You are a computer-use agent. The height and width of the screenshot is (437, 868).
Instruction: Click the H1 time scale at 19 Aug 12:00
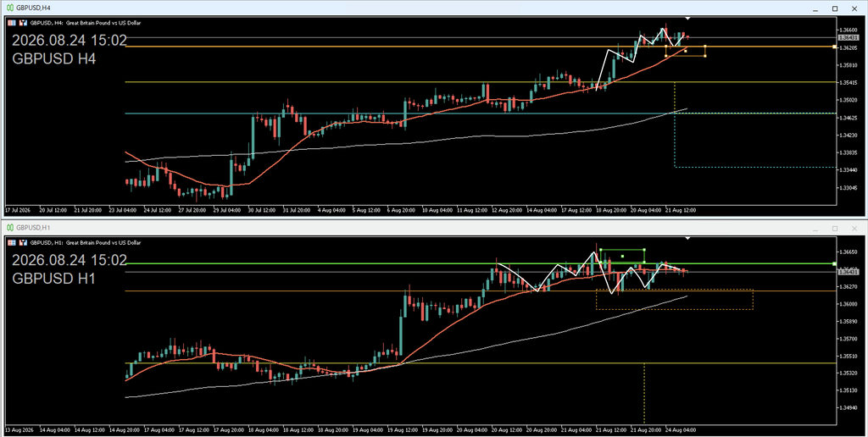point(403,430)
